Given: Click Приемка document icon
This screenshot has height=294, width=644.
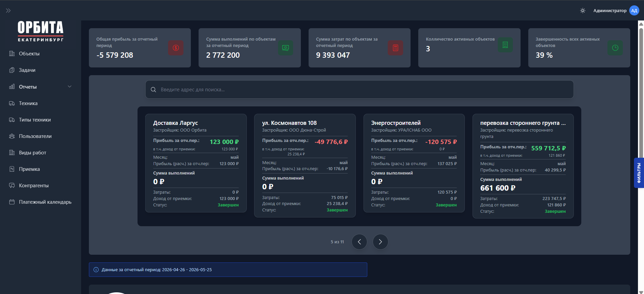Looking at the screenshot, I should [12, 169].
